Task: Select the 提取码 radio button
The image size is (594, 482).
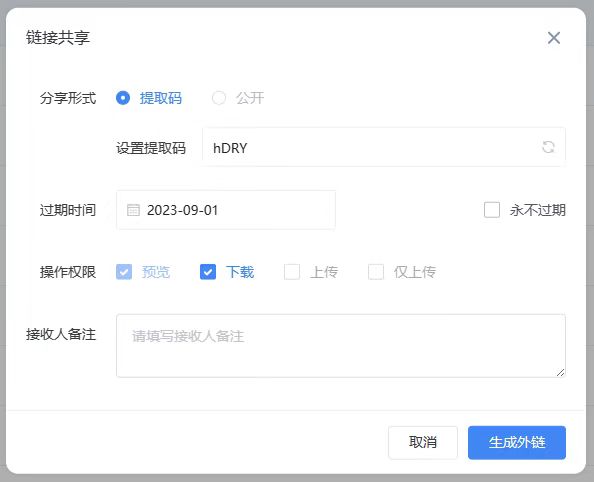Action: [x=123, y=98]
